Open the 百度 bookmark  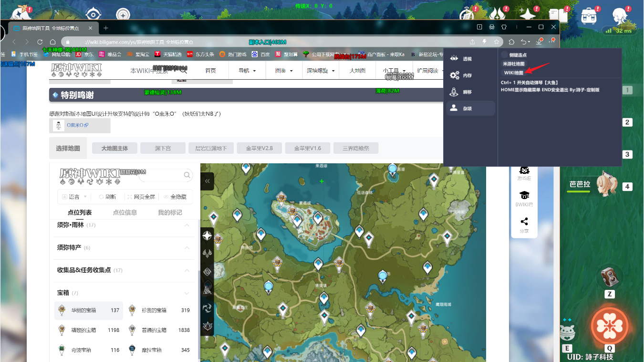pyautogui.click(x=261, y=54)
